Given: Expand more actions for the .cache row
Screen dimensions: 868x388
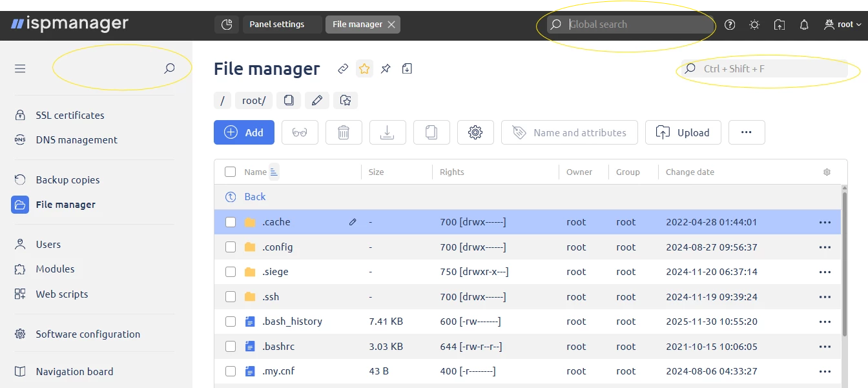Looking at the screenshot, I should (x=825, y=221).
